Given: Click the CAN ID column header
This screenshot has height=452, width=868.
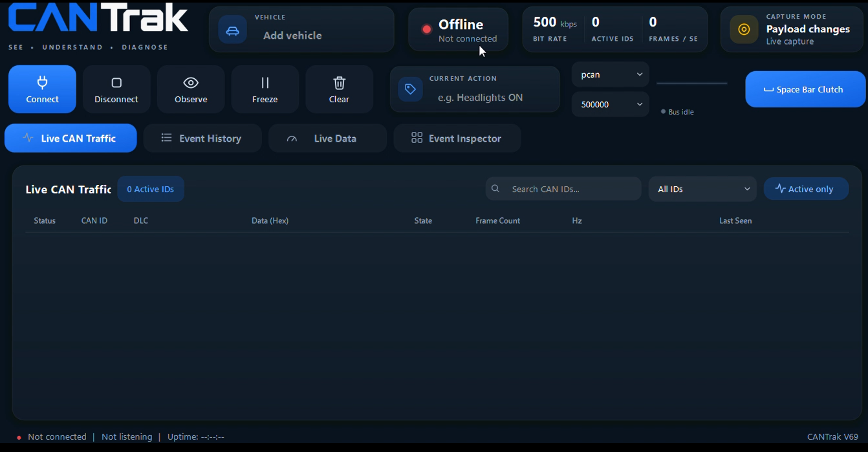Looking at the screenshot, I should click(x=94, y=221).
